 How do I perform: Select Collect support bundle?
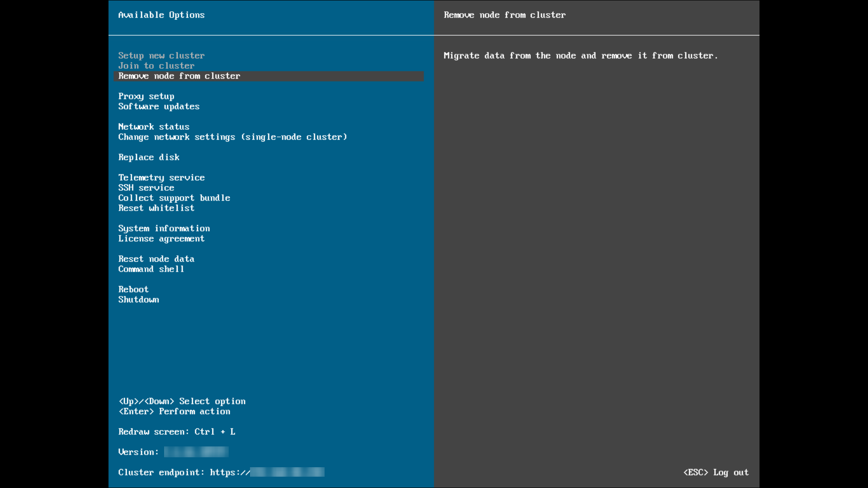pos(174,198)
